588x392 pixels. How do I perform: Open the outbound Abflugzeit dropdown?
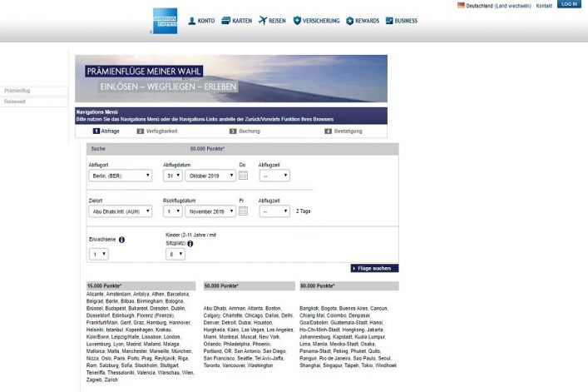click(x=274, y=176)
